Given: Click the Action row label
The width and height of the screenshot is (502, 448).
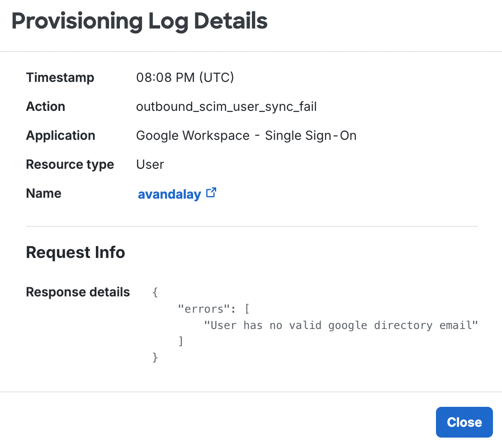Looking at the screenshot, I should pos(46,106).
